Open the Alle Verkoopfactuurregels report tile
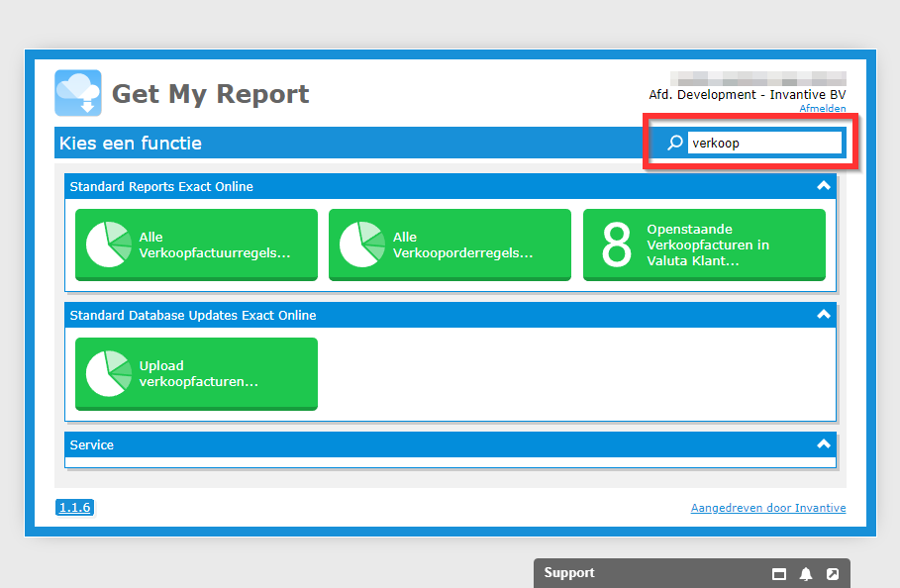Screen dimensions: 900x588 [x=196, y=245]
